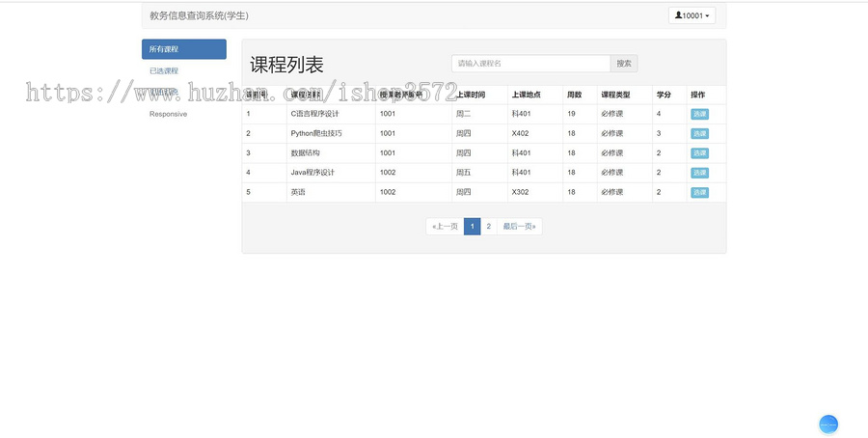Screen dimensions: 868x438
Task: Click the X402 location cell
Action: coord(521,133)
